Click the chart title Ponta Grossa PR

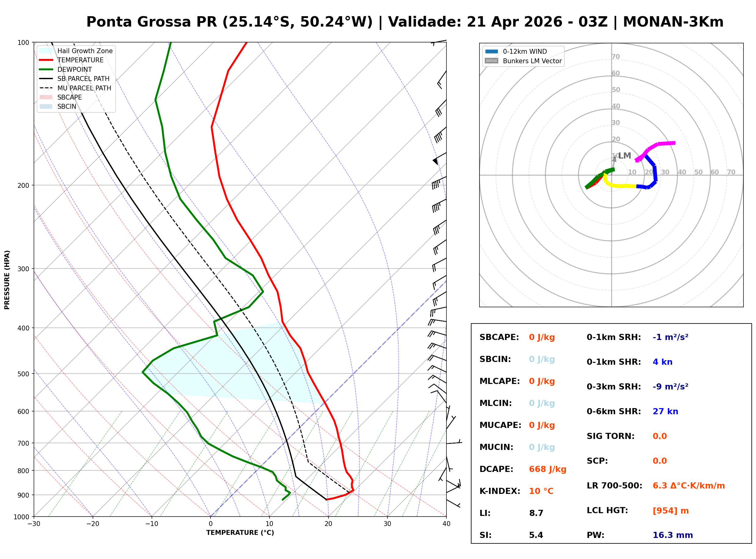151,22
